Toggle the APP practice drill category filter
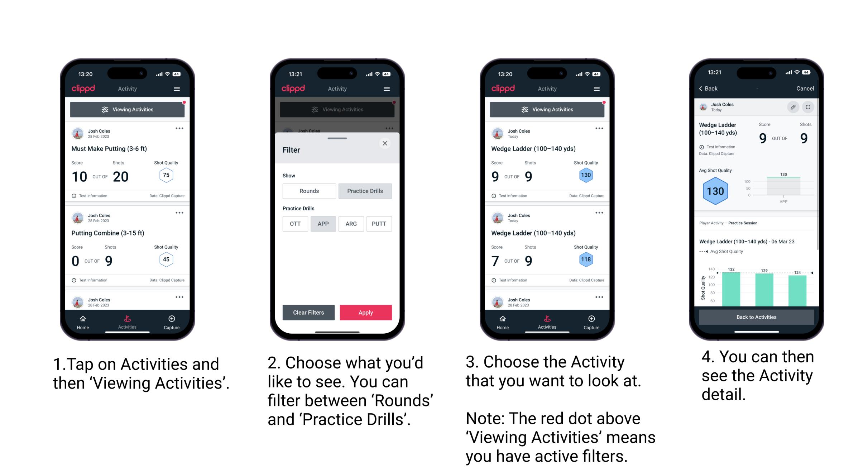868x467 pixels. pyautogui.click(x=322, y=223)
